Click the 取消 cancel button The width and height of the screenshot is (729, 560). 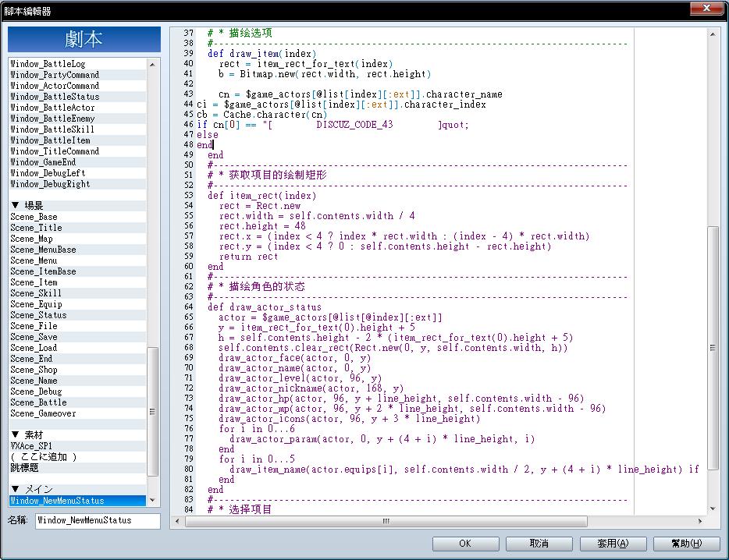coord(539,544)
